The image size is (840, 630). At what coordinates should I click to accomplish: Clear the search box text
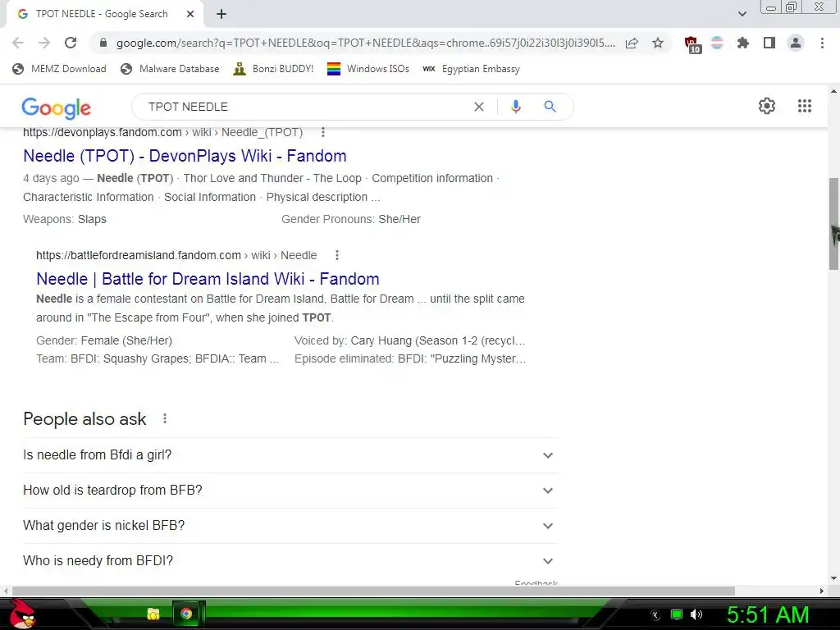479,107
